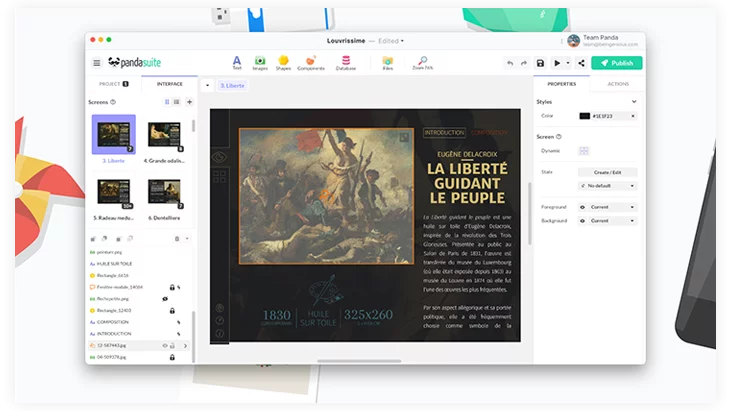Toggle visibility of the 12-587443.jpg layer
The width and height of the screenshot is (730, 411).
click(x=165, y=345)
